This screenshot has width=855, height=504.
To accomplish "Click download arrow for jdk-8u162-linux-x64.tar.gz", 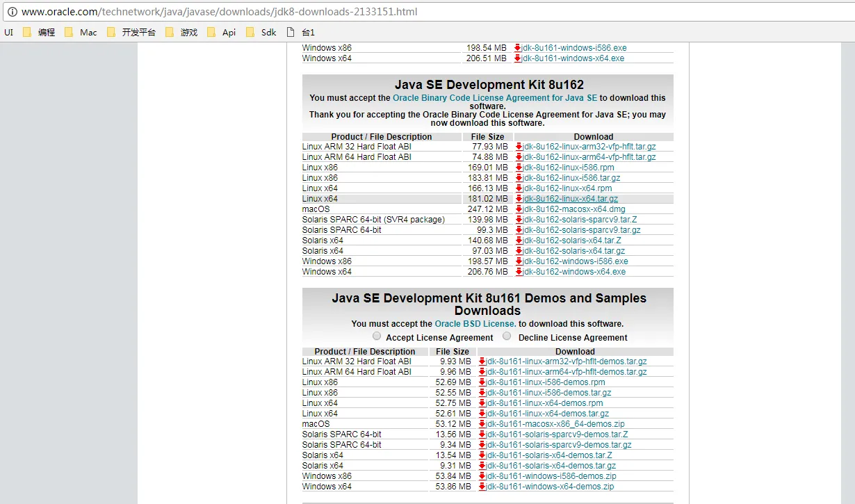I will click(519, 199).
